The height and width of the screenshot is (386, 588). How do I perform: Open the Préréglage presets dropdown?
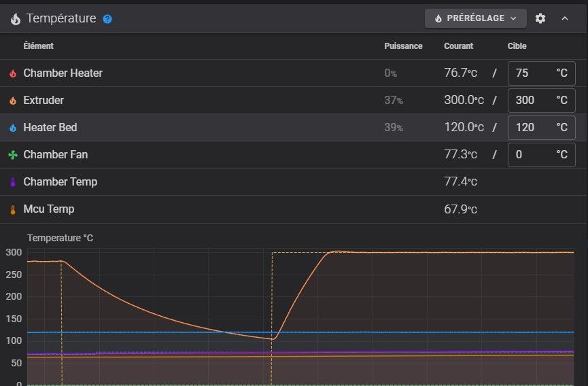[x=475, y=18]
